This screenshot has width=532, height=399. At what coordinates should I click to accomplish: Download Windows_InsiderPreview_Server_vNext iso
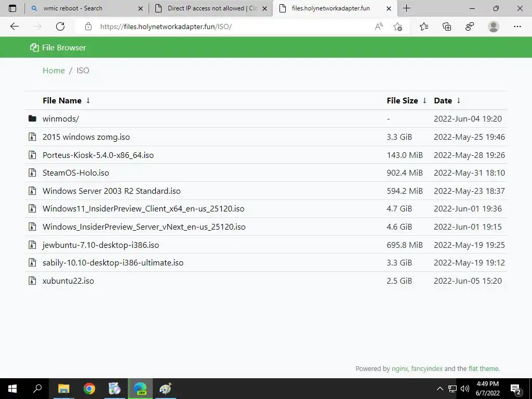[x=144, y=227]
